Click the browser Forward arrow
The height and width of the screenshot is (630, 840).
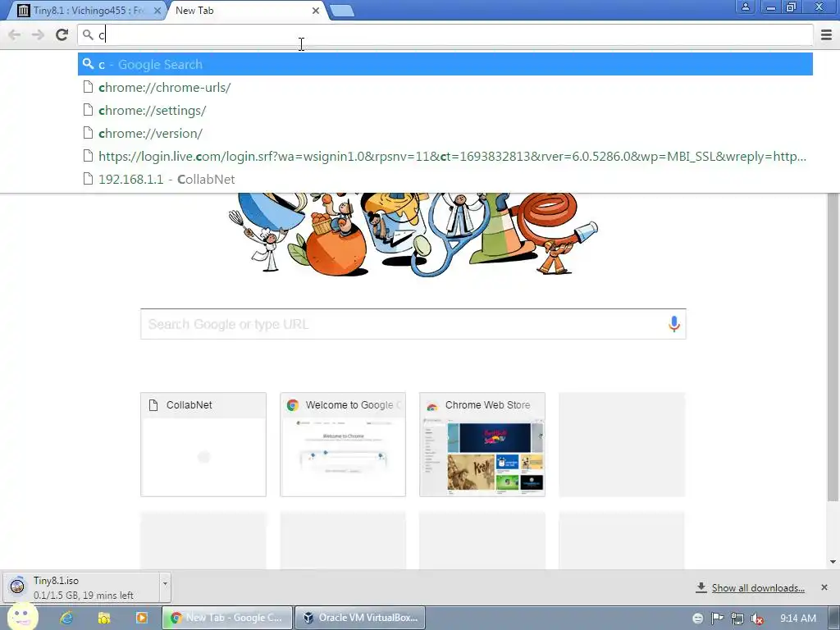coord(38,34)
